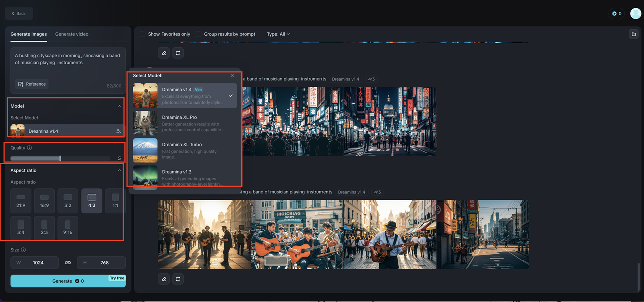Click the Dreamina v1.4 tag on night city prompt
644x302 pixels.
[346, 79]
